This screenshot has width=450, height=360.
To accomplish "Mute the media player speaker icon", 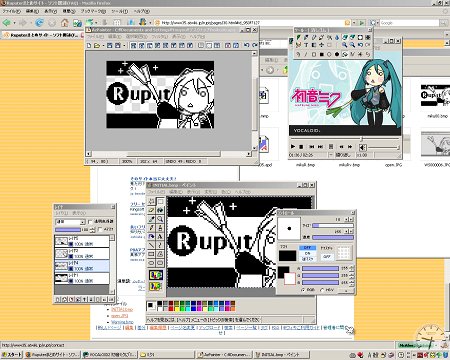I will coord(363,147).
